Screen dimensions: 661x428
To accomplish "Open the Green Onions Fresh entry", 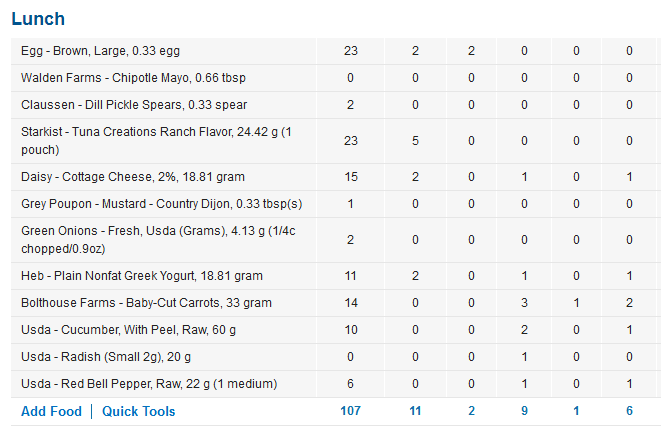I will point(158,240).
